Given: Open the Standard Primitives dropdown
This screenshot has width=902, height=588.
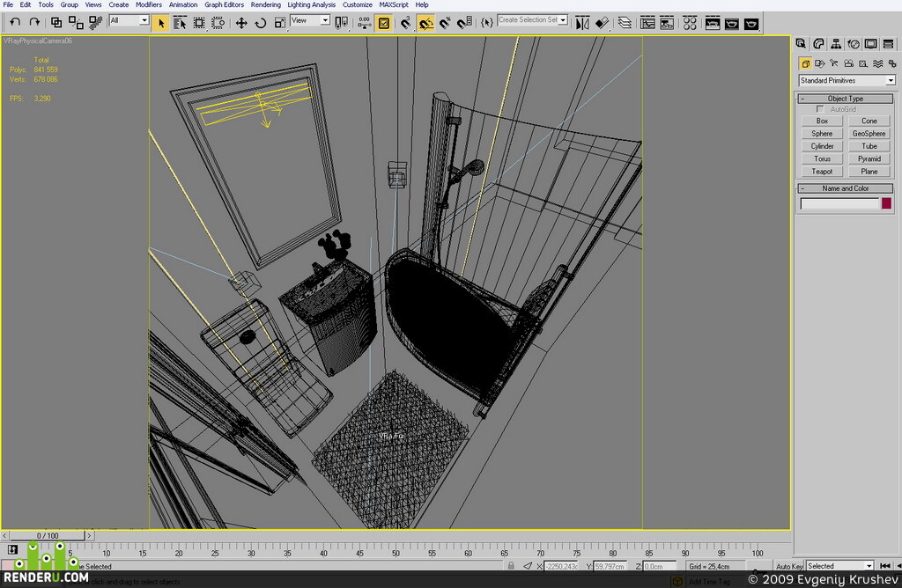Looking at the screenshot, I should coord(847,80).
